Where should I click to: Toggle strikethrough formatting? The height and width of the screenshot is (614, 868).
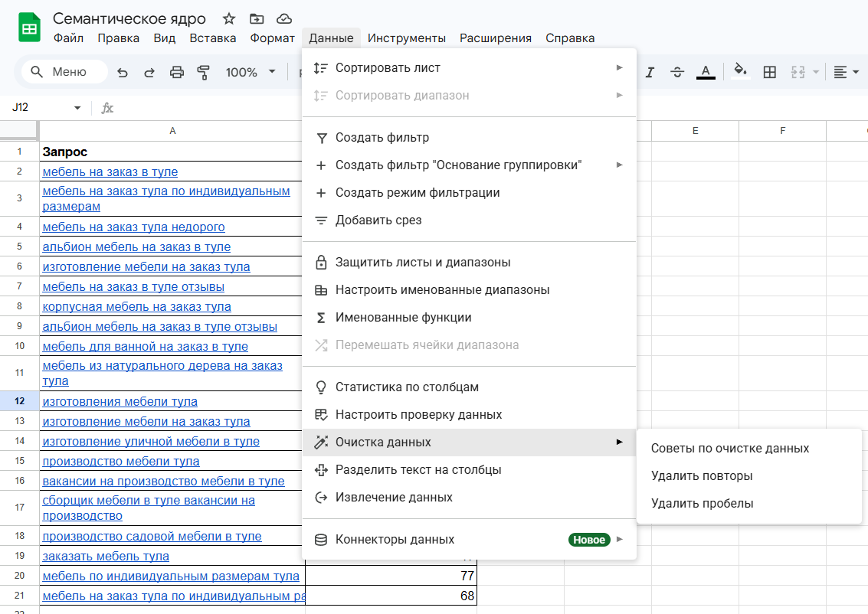[x=677, y=72]
